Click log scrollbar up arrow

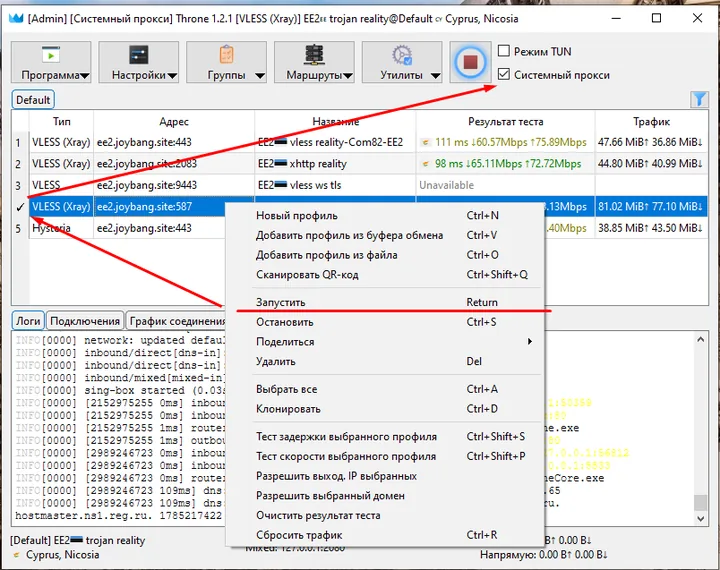[700, 339]
